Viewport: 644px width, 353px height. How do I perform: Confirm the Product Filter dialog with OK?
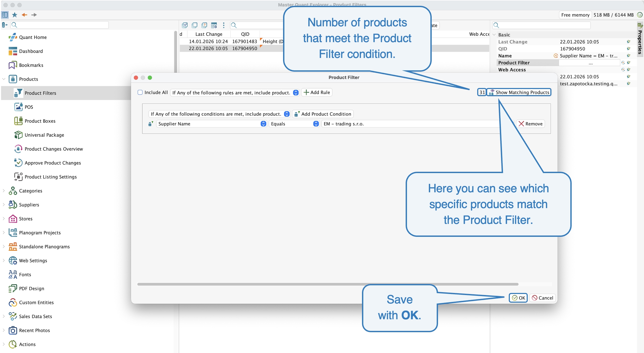pyautogui.click(x=518, y=298)
